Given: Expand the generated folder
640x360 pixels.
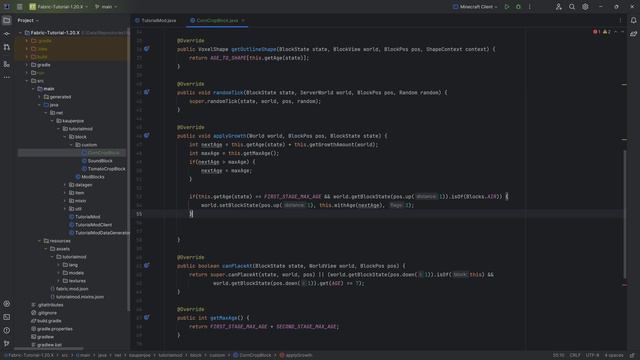Looking at the screenshot, I should click(x=40, y=97).
